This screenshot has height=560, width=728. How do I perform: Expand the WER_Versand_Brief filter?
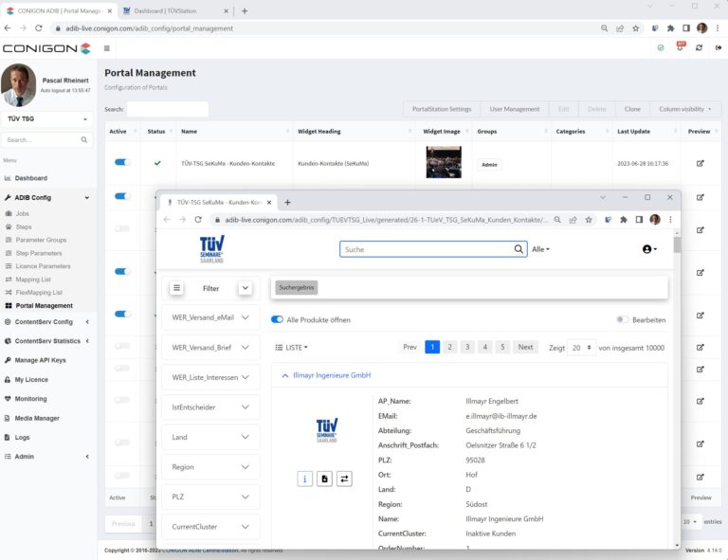click(210, 348)
